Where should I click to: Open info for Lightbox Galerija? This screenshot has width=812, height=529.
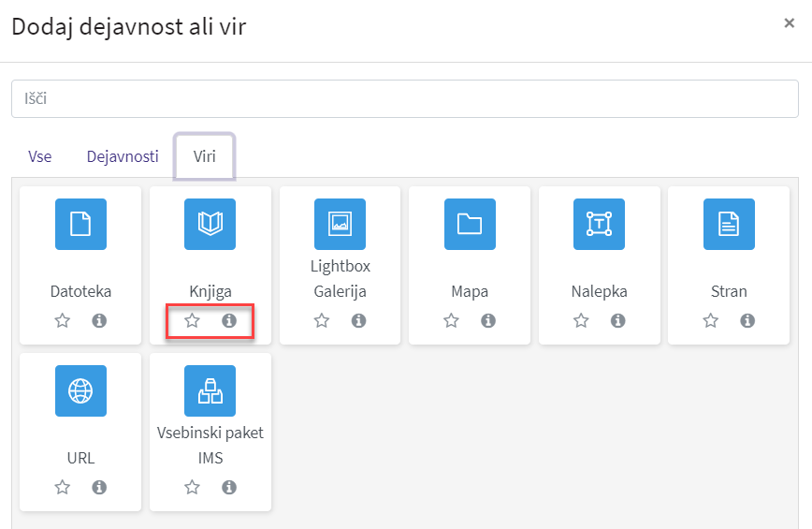(x=358, y=321)
